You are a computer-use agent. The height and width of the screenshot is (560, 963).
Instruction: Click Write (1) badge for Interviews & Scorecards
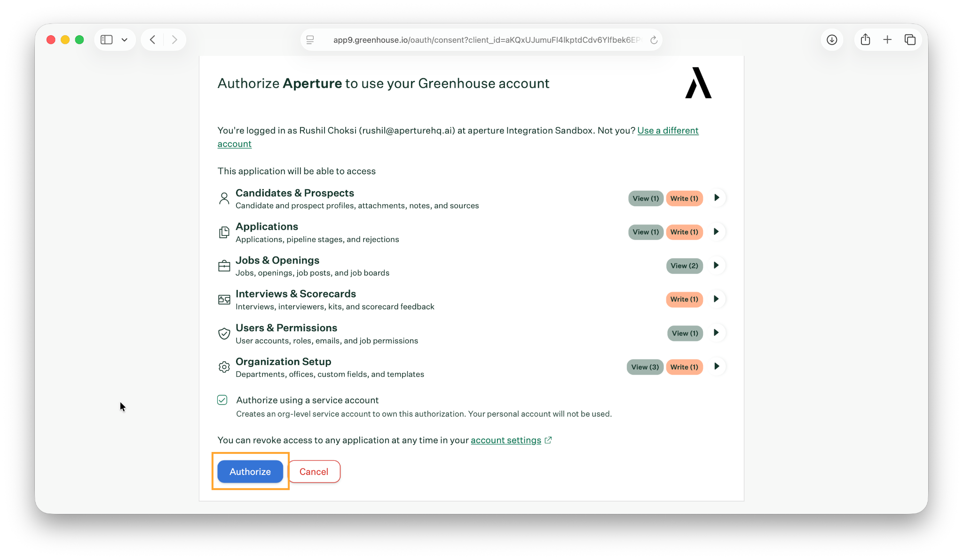(x=684, y=299)
